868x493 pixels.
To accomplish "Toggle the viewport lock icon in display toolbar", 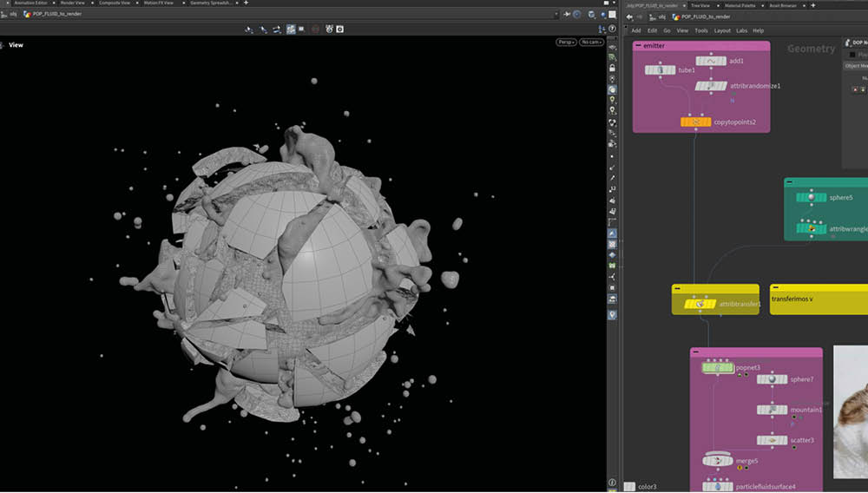I will pyautogui.click(x=613, y=68).
